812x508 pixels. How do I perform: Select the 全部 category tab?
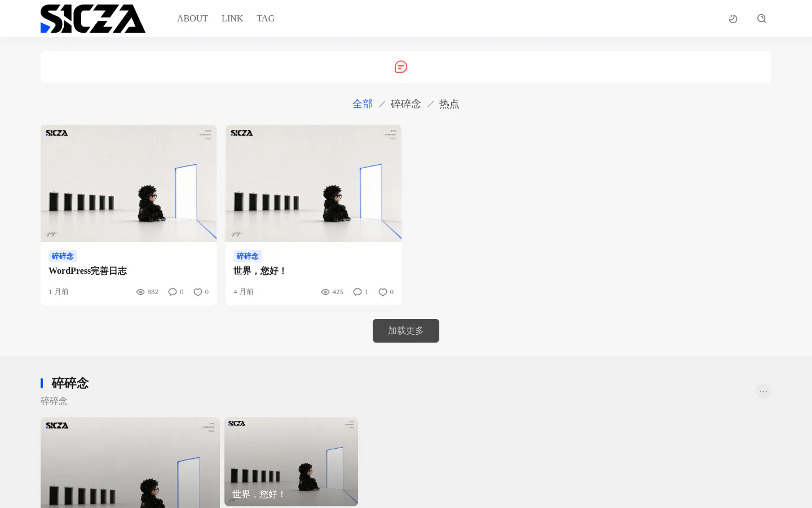[363, 104]
